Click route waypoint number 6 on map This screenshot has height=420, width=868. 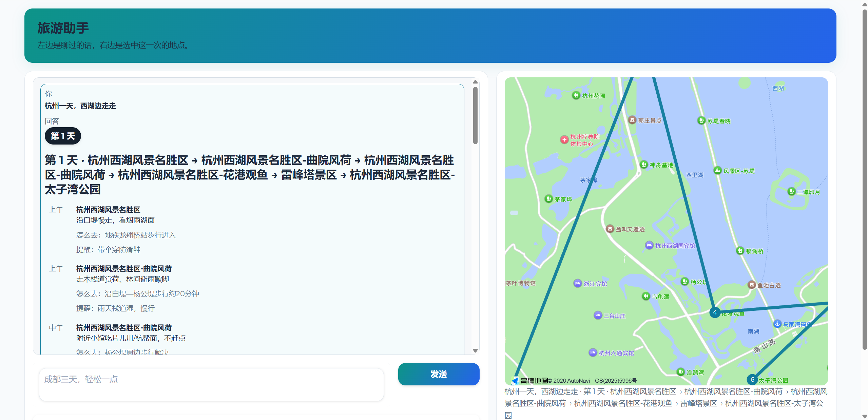752,380
